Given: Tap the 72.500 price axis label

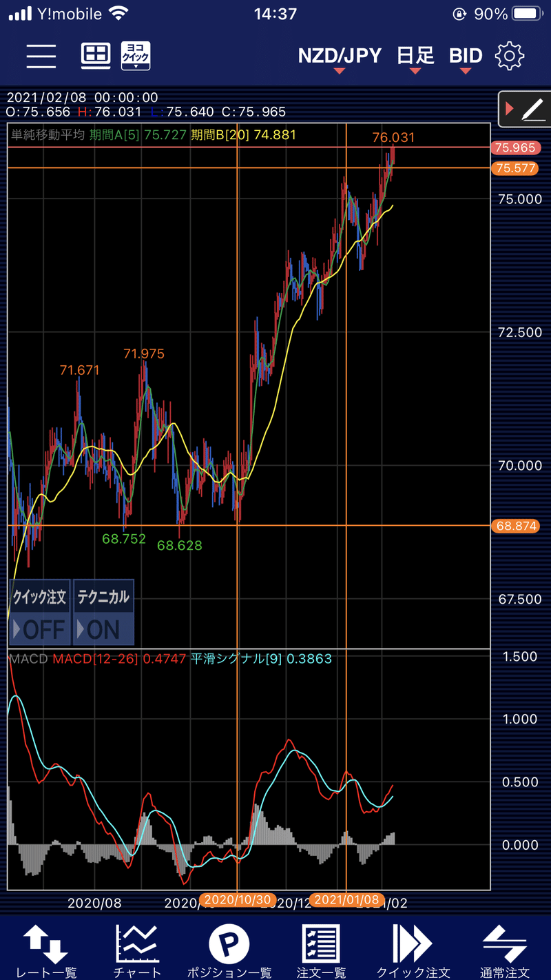Looking at the screenshot, I should pos(520,333).
